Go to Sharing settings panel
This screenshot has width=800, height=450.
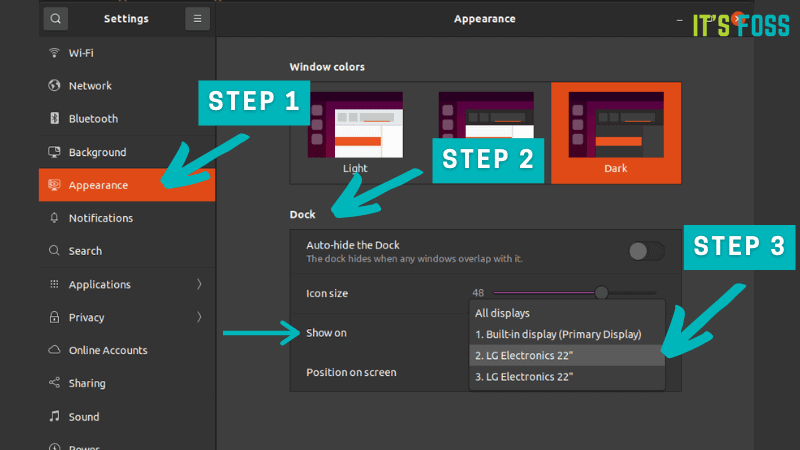click(x=87, y=384)
